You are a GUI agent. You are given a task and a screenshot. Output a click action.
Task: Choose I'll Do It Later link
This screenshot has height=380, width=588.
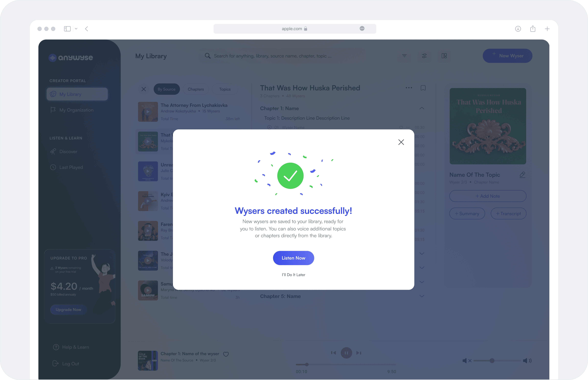tap(293, 275)
